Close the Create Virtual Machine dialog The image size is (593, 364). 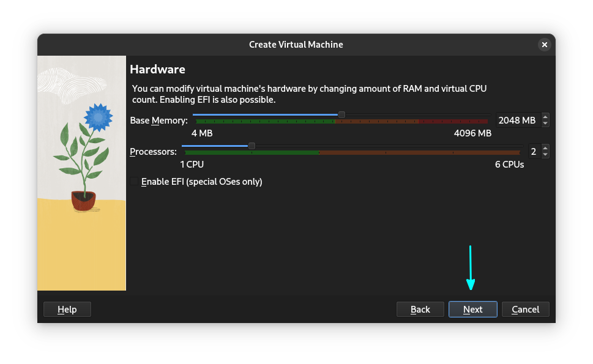(x=544, y=45)
